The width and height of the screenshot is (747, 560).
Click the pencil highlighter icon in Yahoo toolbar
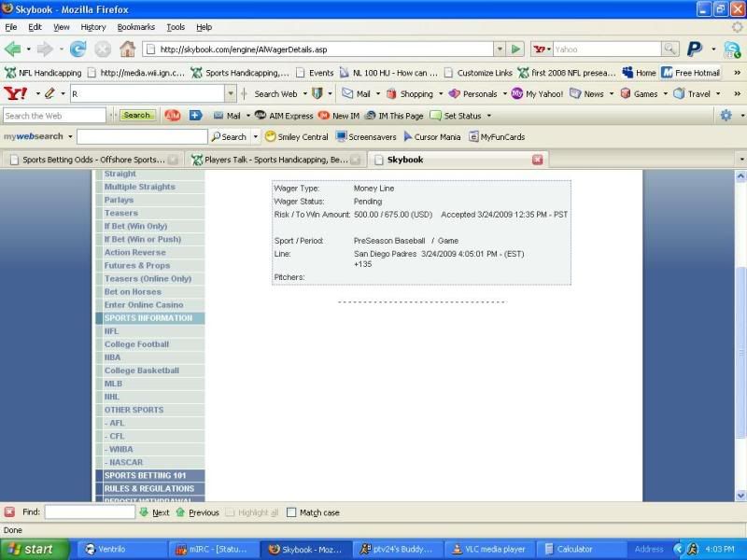click(49, 93)
